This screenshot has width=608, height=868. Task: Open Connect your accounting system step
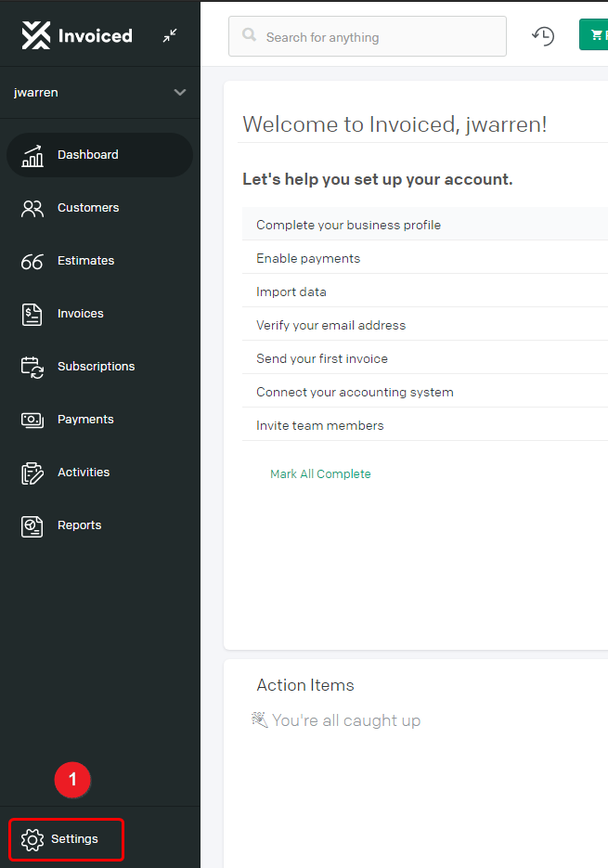(x=425, y=392)
